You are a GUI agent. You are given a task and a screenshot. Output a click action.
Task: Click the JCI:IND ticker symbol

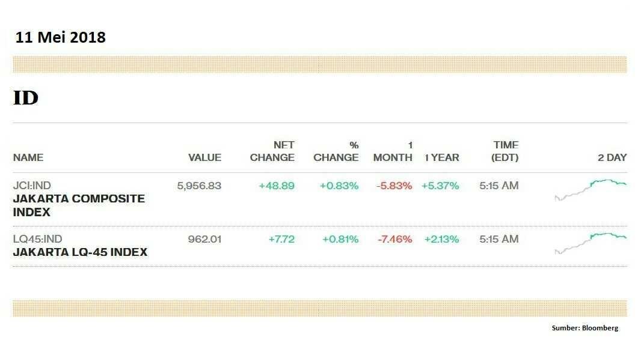point(32,186)
